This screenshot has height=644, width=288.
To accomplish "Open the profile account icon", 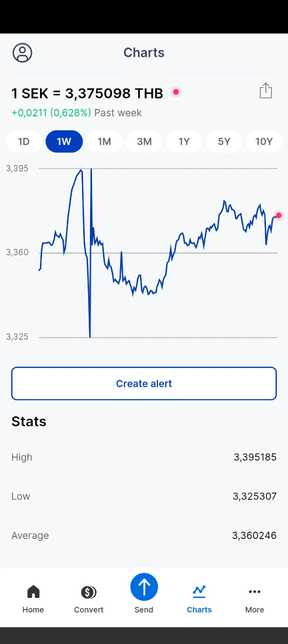I will [22, 52].
